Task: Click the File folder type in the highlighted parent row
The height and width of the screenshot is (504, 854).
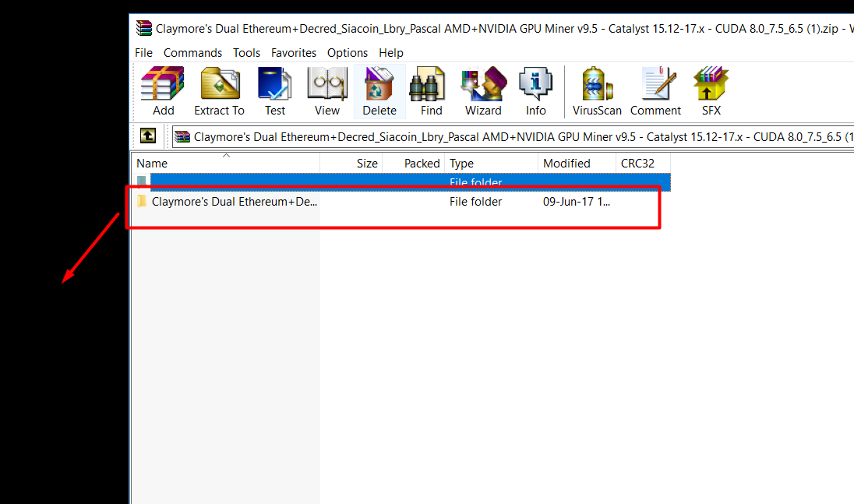Action: pyautogui.click(x=475, y=182)
